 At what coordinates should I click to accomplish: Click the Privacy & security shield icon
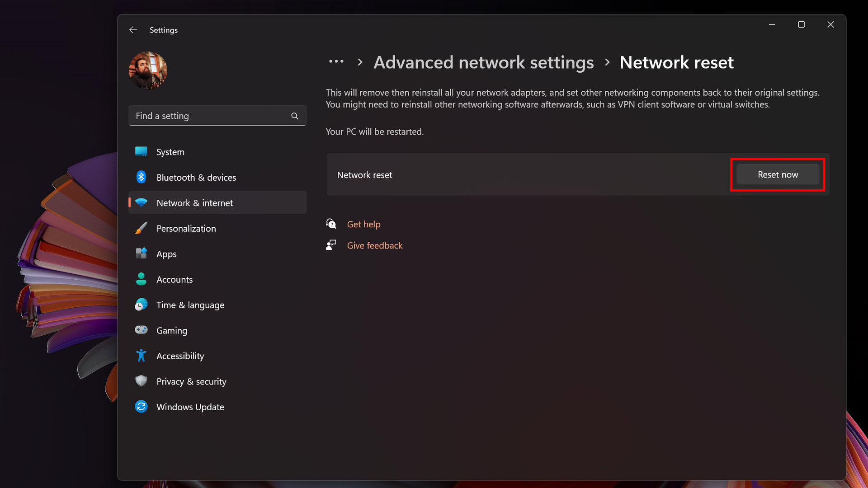[x=141, y=381]
